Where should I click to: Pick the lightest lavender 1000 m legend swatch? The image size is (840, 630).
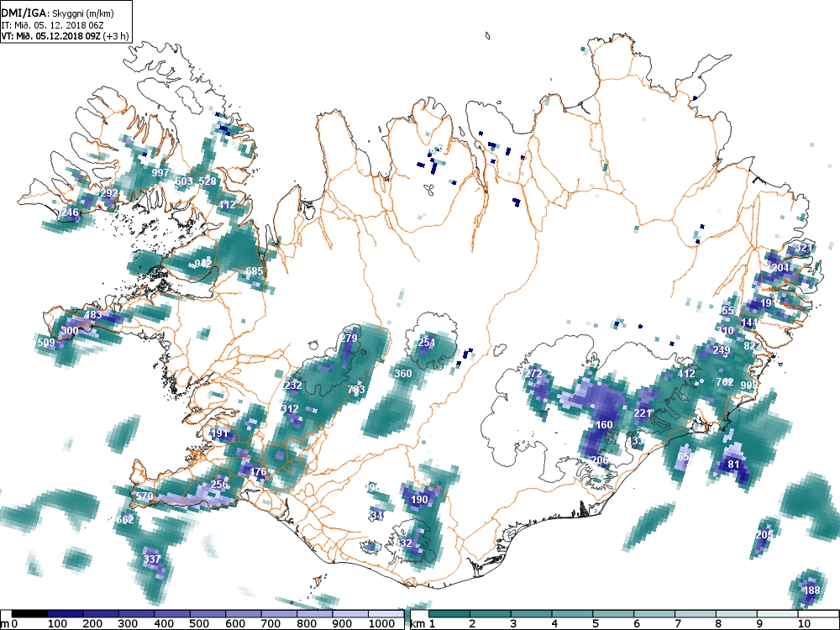[x=386, y=614]
